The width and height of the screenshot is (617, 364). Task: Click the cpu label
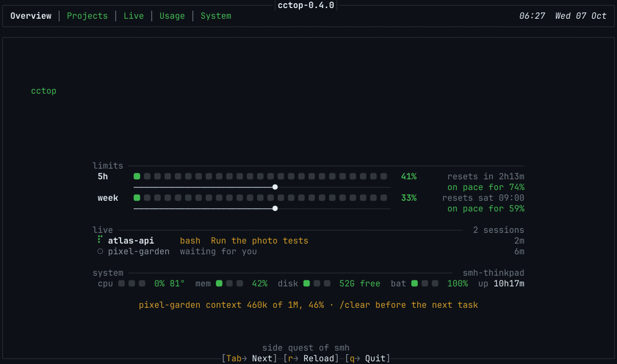pyautogui.click(x=105, y=283)
